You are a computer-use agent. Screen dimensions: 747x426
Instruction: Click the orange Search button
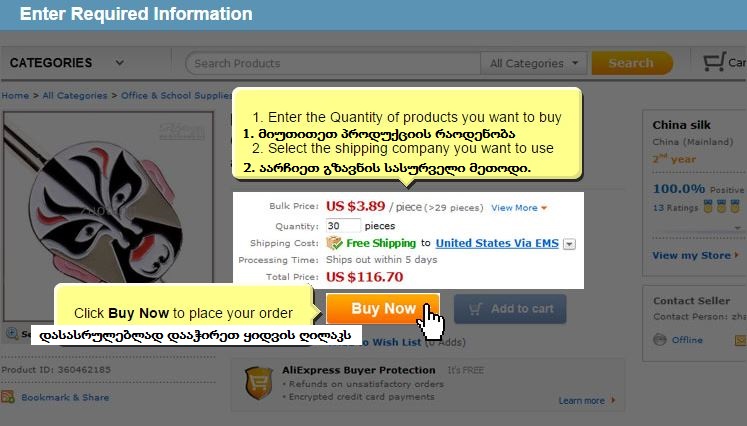coord(632,63)
